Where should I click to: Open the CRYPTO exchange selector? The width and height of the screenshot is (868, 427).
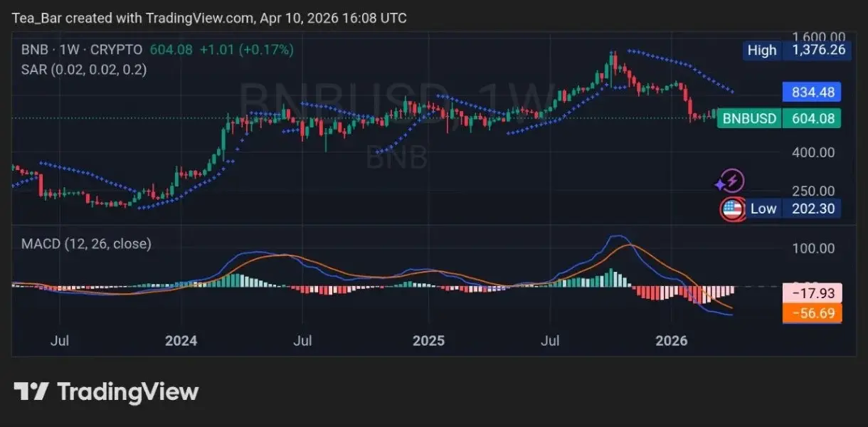click(x=116, y=50)
